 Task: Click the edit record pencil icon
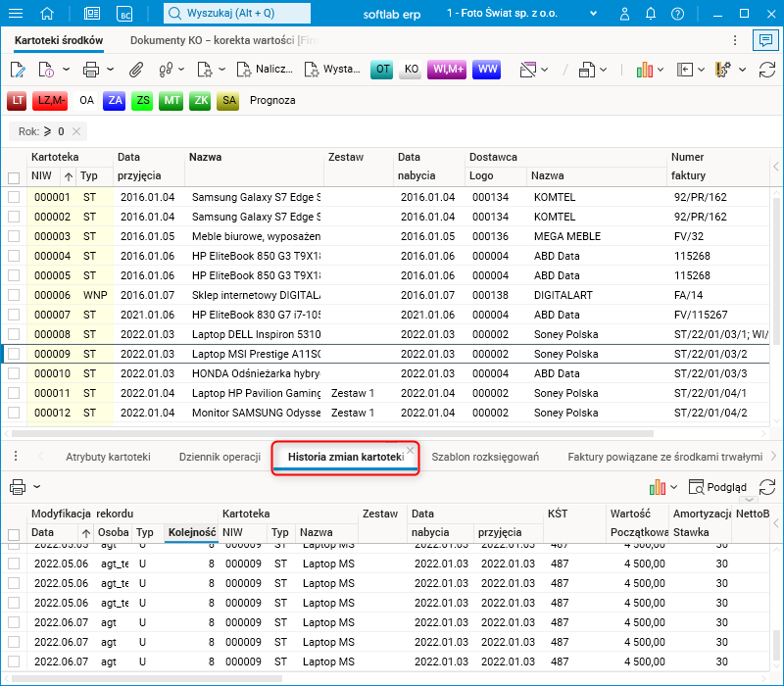18,70
